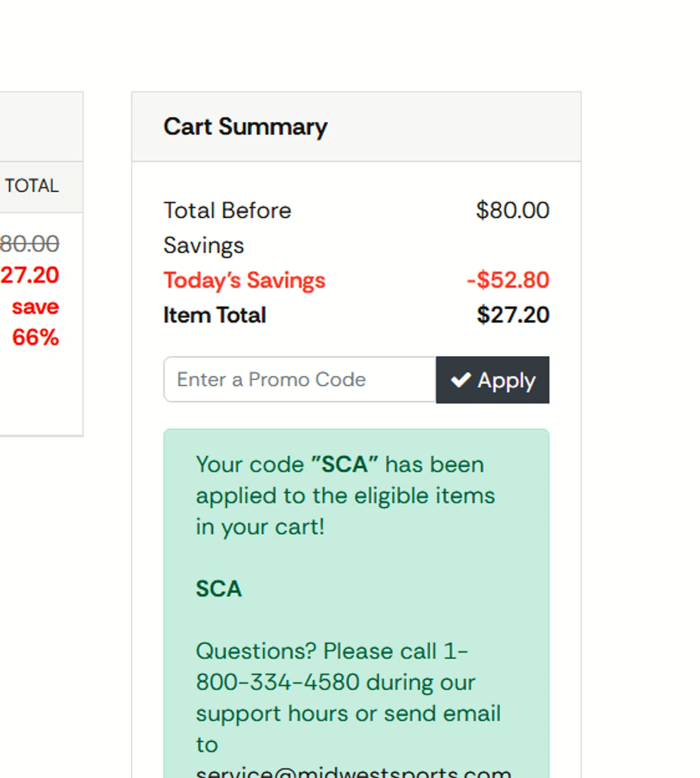Click the $80.00 pre-savings amount
Viewport: 700px width, 778px height.
pos(512,210)
